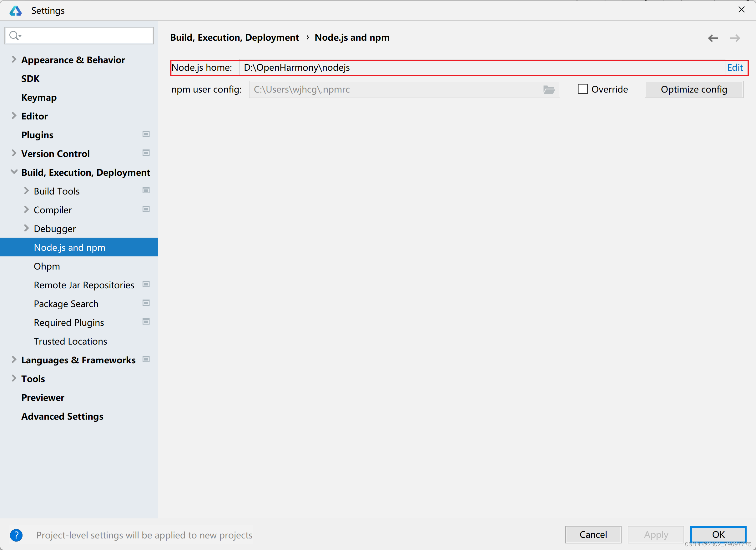Click the Optimize config button

(694, 89)
